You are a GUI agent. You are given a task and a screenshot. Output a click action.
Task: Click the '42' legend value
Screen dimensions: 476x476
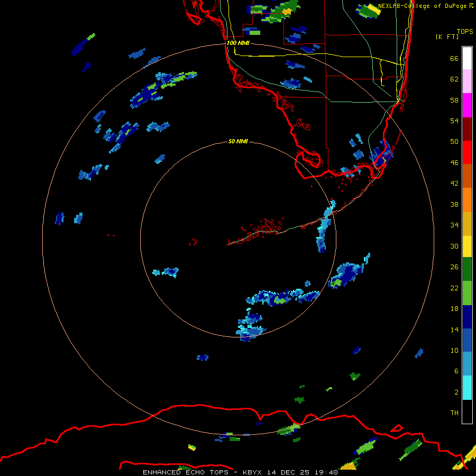pos(454,184)
